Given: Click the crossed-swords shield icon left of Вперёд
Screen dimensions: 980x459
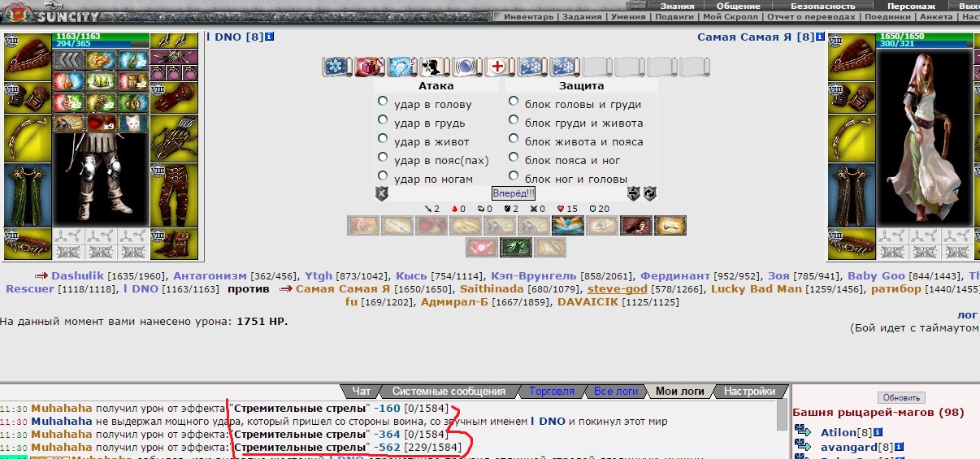Looking at the screenshot, I should pyautogui.click(x=381, y=193).
